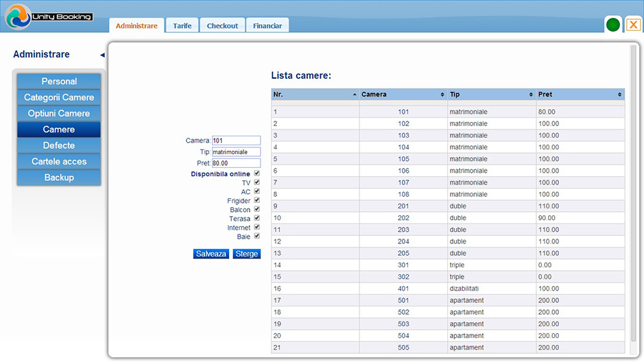The image size is (644, 362).
Task: Disable the Internet option checkbox
Action: 257,227
